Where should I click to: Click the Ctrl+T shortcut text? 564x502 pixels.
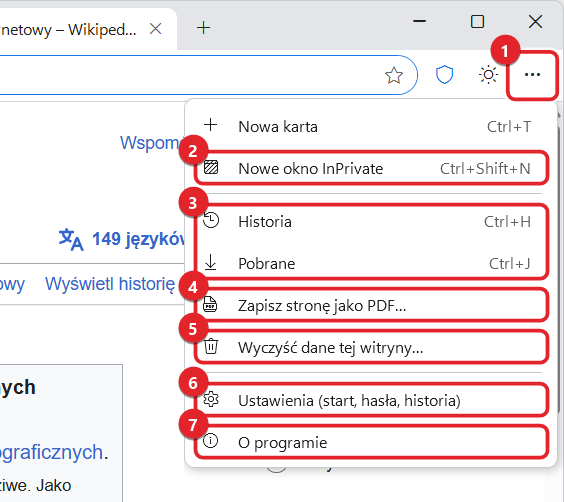(509, 127)
